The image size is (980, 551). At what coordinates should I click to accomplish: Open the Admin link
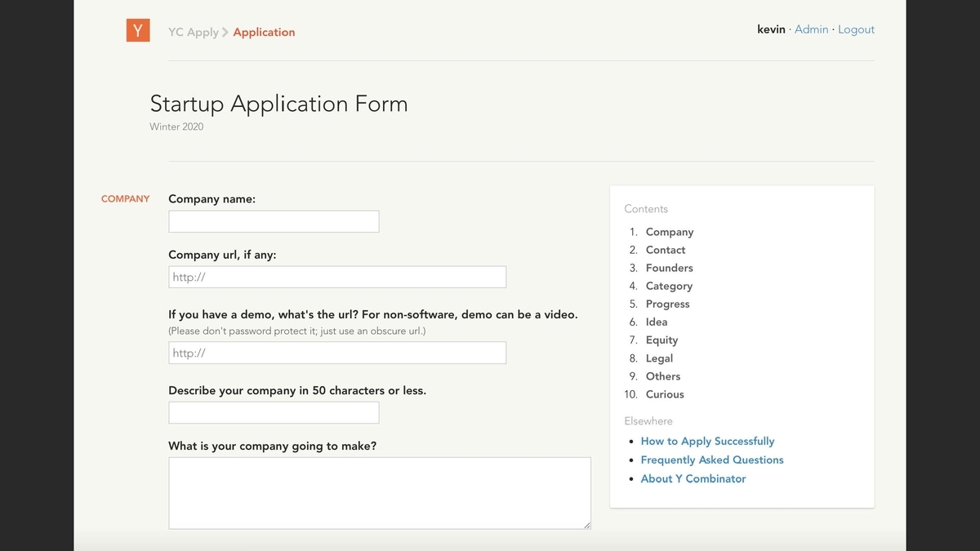[811, 29]
